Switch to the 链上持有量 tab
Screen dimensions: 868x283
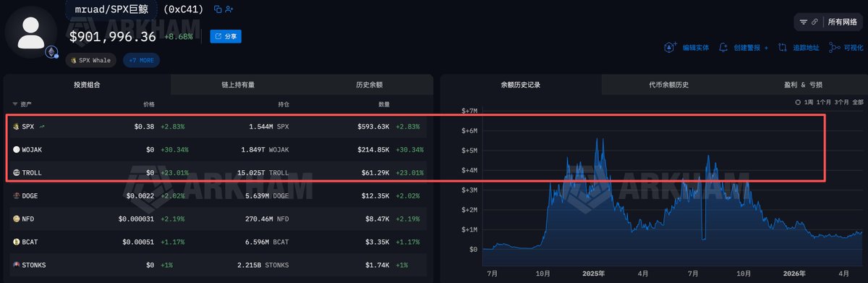click(x=238, y=85)
